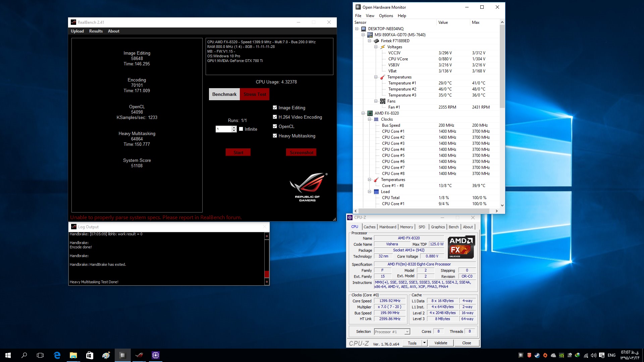Click the Open Hardware Monitor title bar icon
The image size is (644, 362).
pos(358,7)
